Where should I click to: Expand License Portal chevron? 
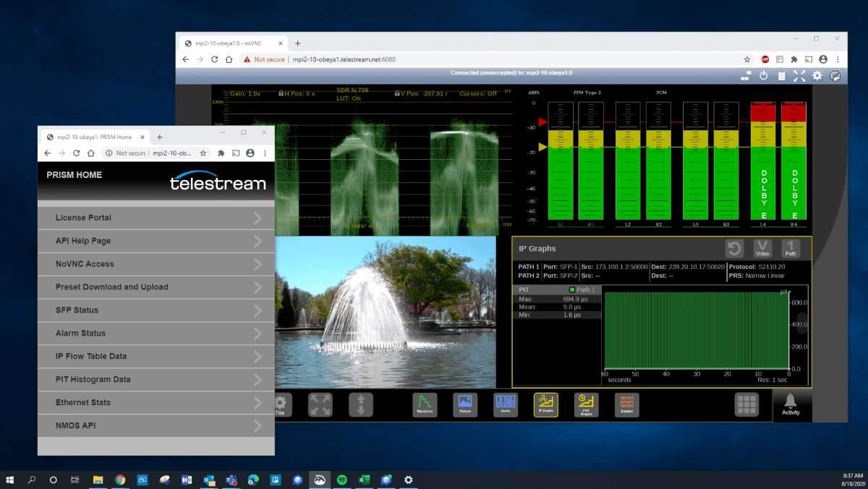coord(258,218)
